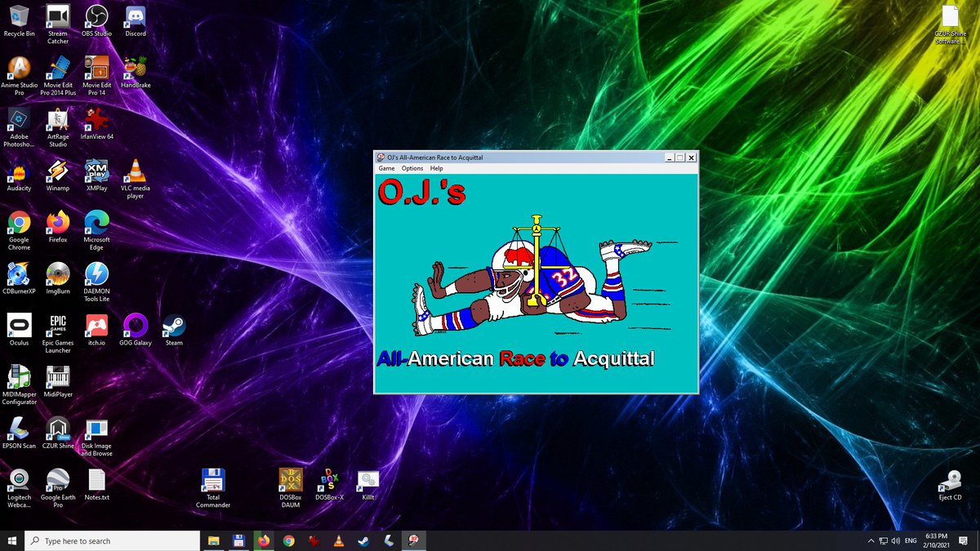The height and width of the screenshot is (551, 980).
Task: Select the IrfanView 64 desktop icon
Action: click(x=96, y=124)
